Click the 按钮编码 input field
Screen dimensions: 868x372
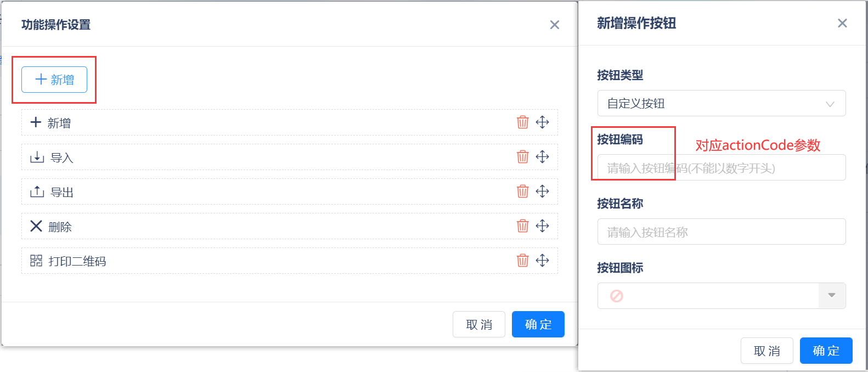coord(722,167)
